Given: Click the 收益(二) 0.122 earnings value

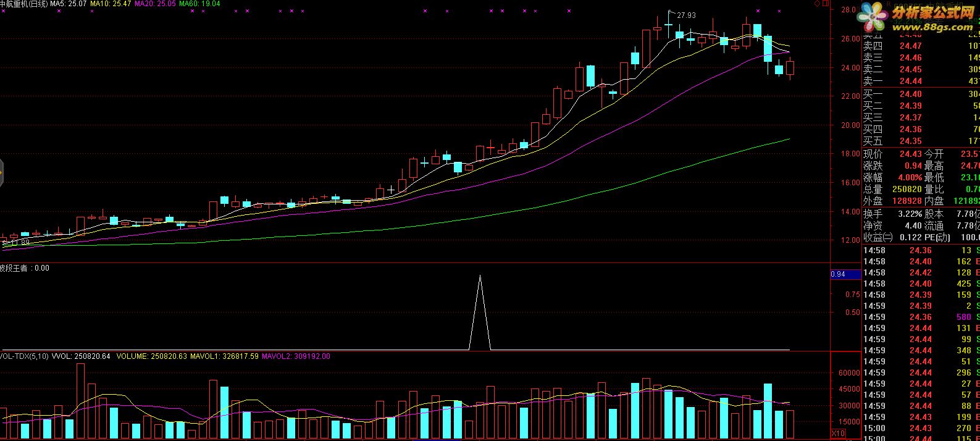Looking at the screenshot, I should tap(910, 237).
